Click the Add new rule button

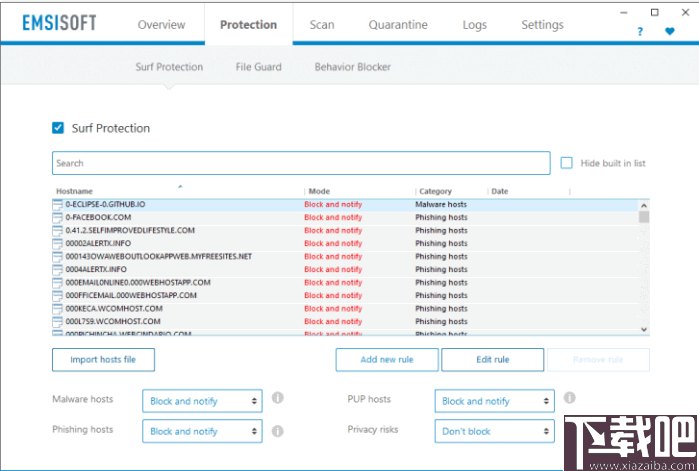click(x=387, y=360)
